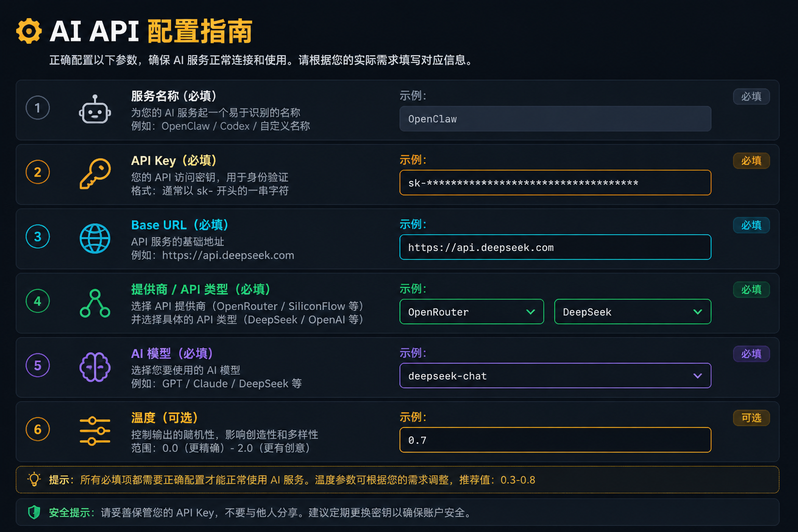Focus the temperature 0.7 input field
The height and width of the screenshot is (532, 798).
555,440
